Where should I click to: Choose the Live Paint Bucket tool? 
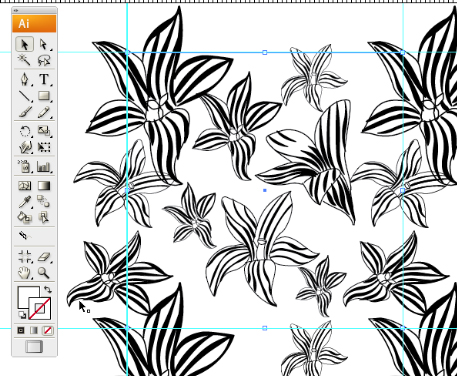[x=25, y=217]
